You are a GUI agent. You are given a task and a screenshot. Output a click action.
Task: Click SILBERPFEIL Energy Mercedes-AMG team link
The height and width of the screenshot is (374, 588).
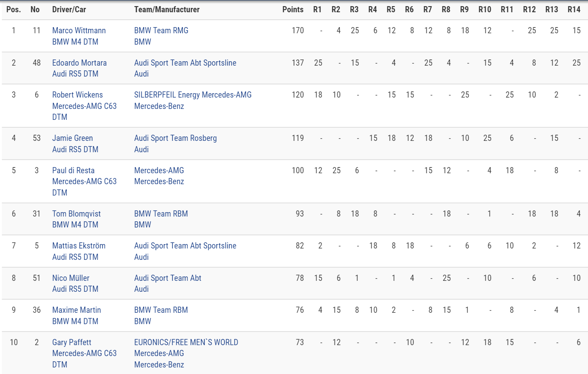(193, 95)
